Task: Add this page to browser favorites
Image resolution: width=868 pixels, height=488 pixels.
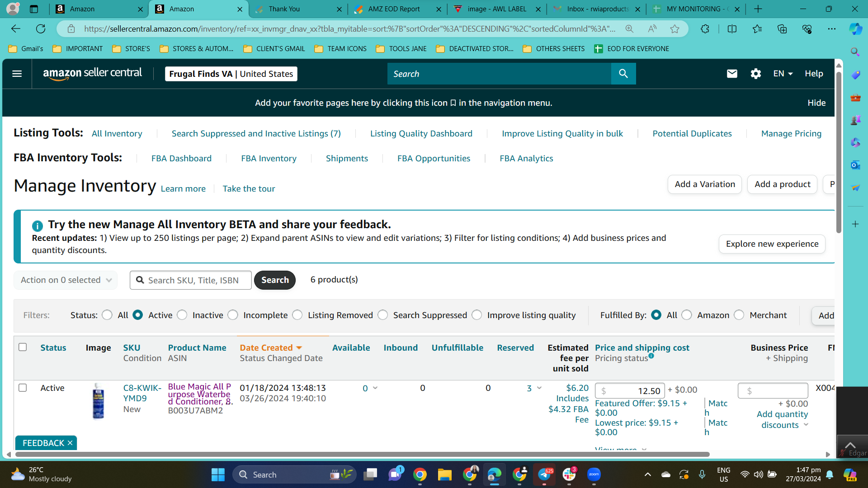Action: 675,29
